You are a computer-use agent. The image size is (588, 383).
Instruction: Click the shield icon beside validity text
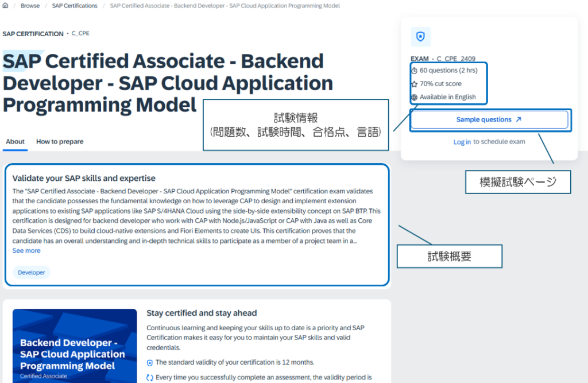150,363
